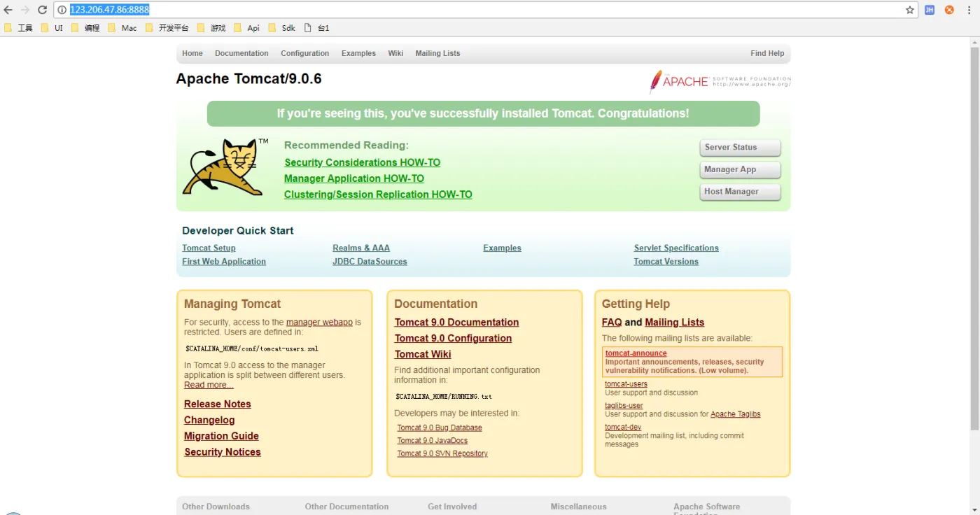The image size is (980, 515).
Task: Open the 开发平台 bookmark folder
Action: [167, 28]
